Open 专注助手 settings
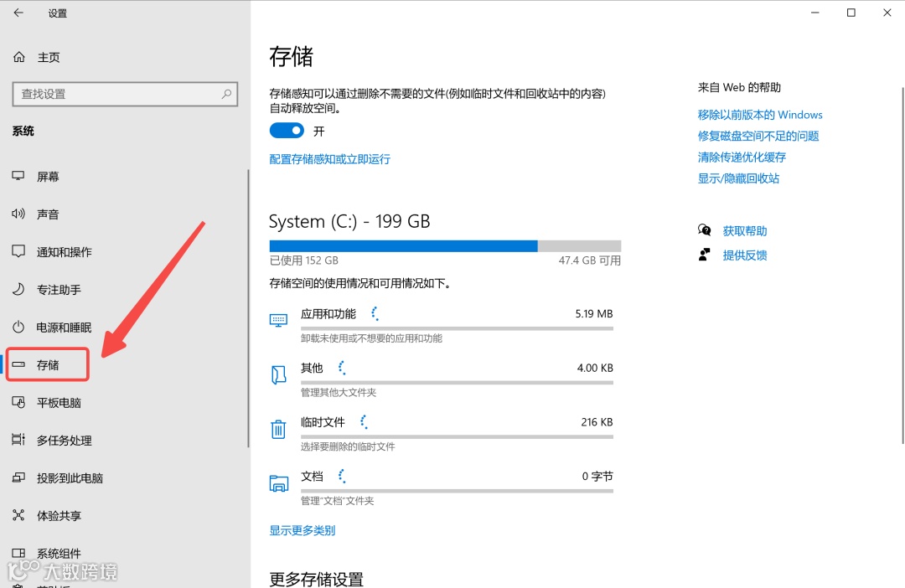905x588 pixels. click(59, 290)
